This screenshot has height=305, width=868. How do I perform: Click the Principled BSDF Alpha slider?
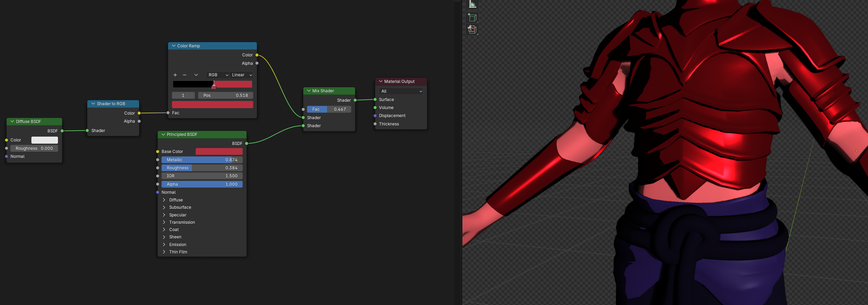coord(202,184)
